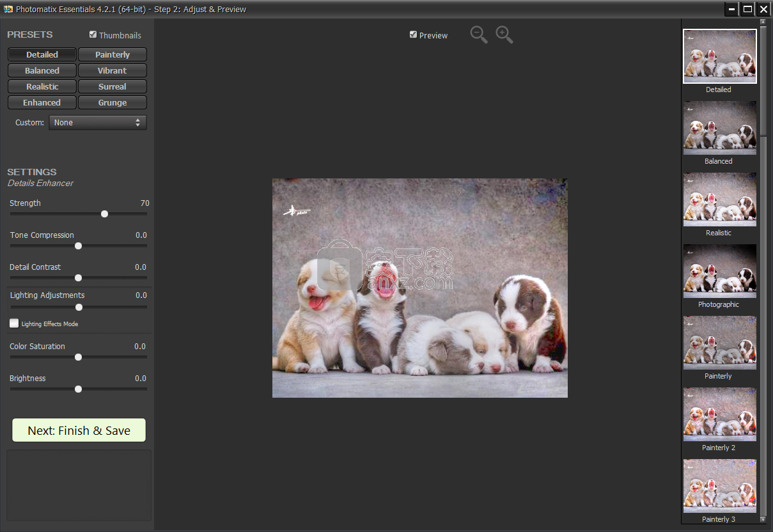
Task: Click the Brightness value 0.0
Action: pyautogui.click(x=141, y=378)
